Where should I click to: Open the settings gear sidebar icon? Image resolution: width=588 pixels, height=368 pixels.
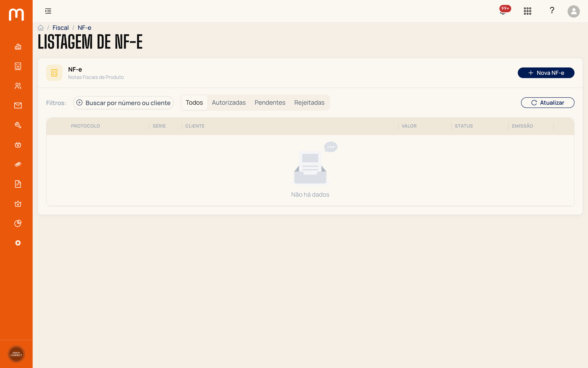coord(18,243)
